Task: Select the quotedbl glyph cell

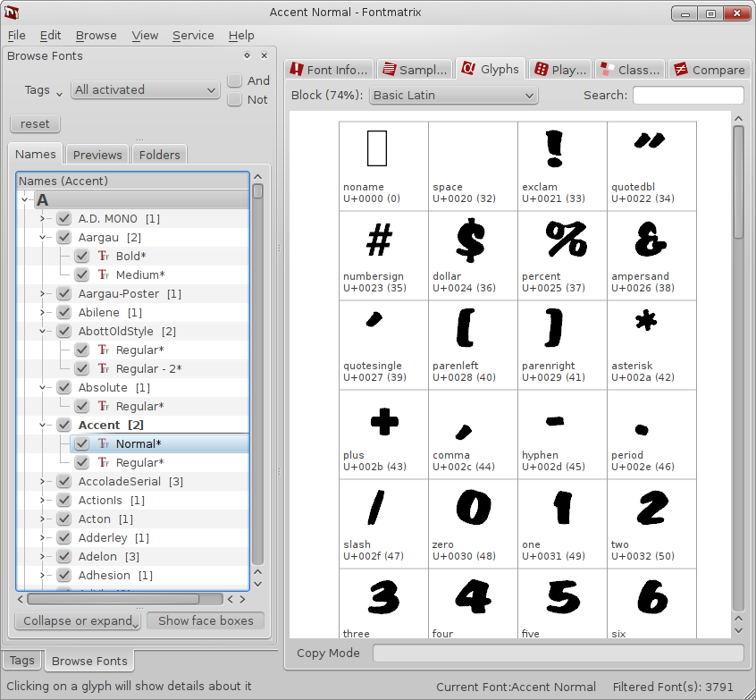Action: 651,166
